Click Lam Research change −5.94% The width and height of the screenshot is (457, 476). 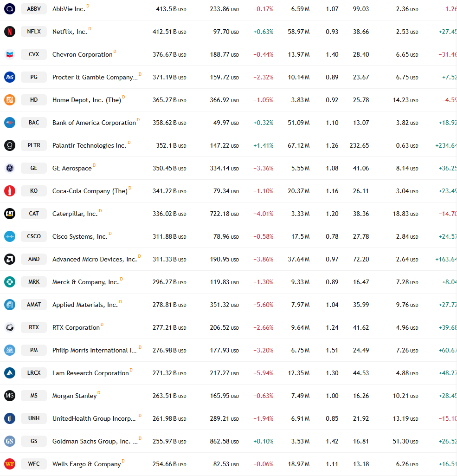263,373
